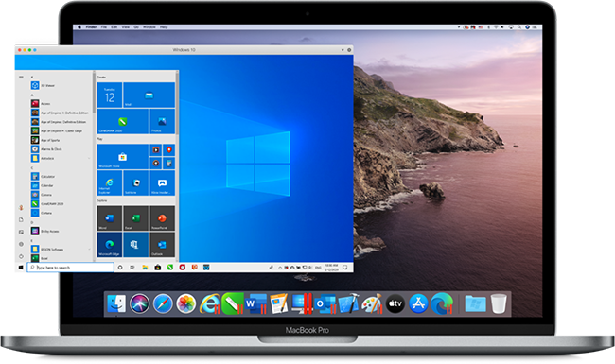Open Microsoft Edge from the Dock
615x364 pixels.
pos(442,304)
